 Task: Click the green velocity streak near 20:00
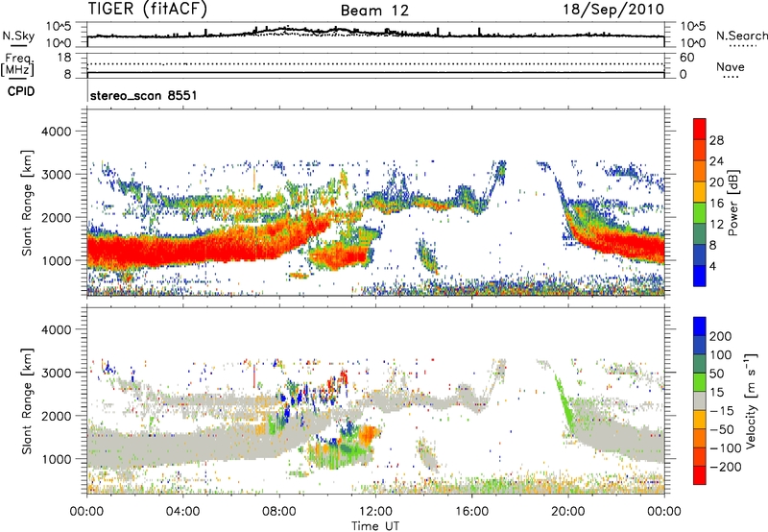coord(564,402)
